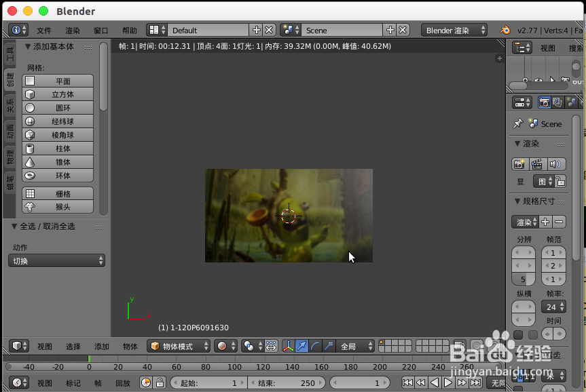Toggle the 3D manipulator axis widget
This screenshot has height=392, width=586.
(x=288, y=346)
